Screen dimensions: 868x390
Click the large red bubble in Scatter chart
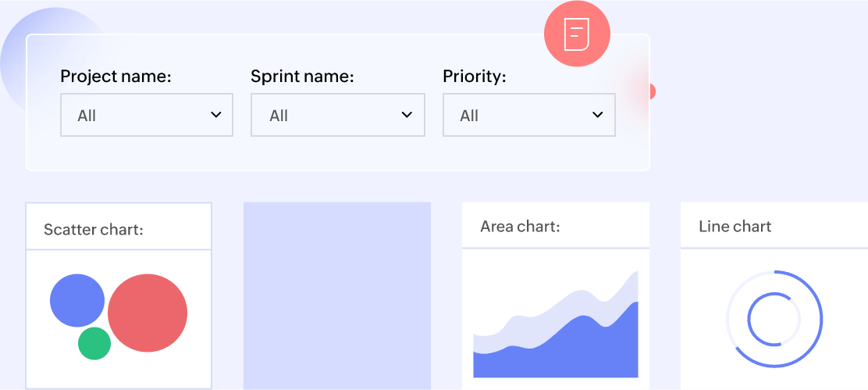click(148, 313)
